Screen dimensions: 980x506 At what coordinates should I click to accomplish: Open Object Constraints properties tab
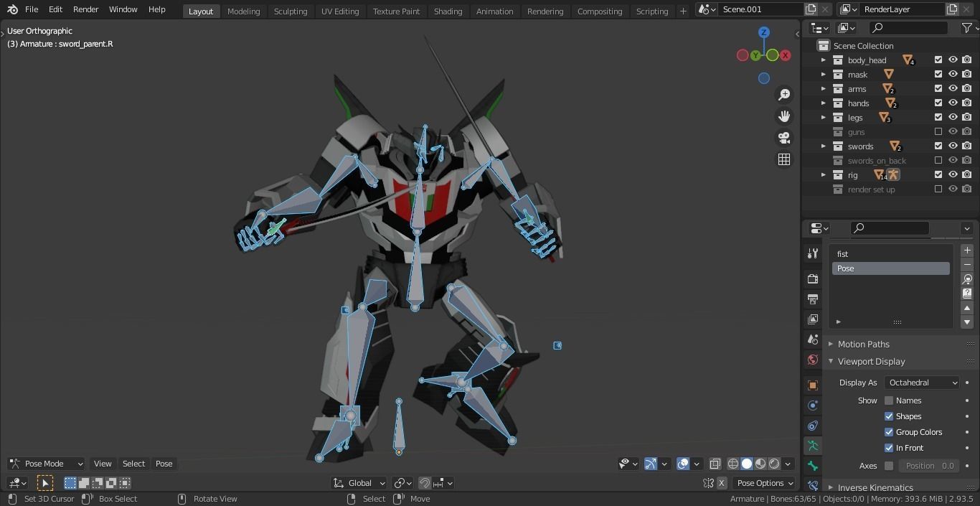(x=813, y=426)
